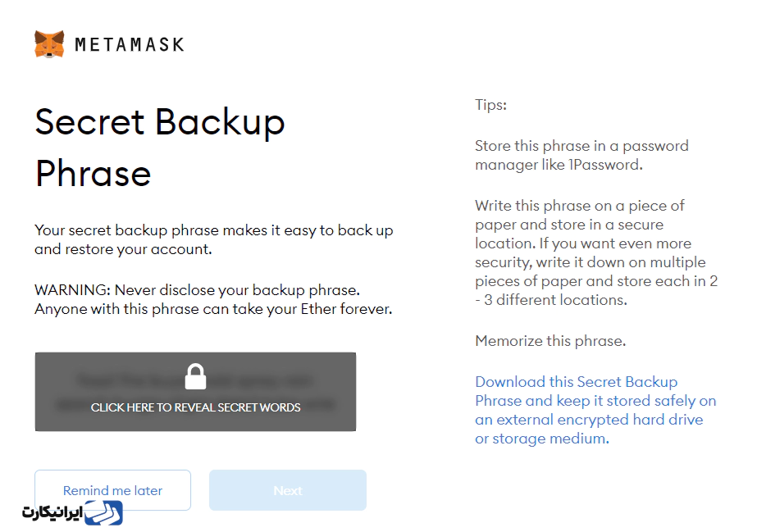Click the padlock icon on the hidden phrase
Viewport: 757px width, 532px height.
tap(195, 376)
